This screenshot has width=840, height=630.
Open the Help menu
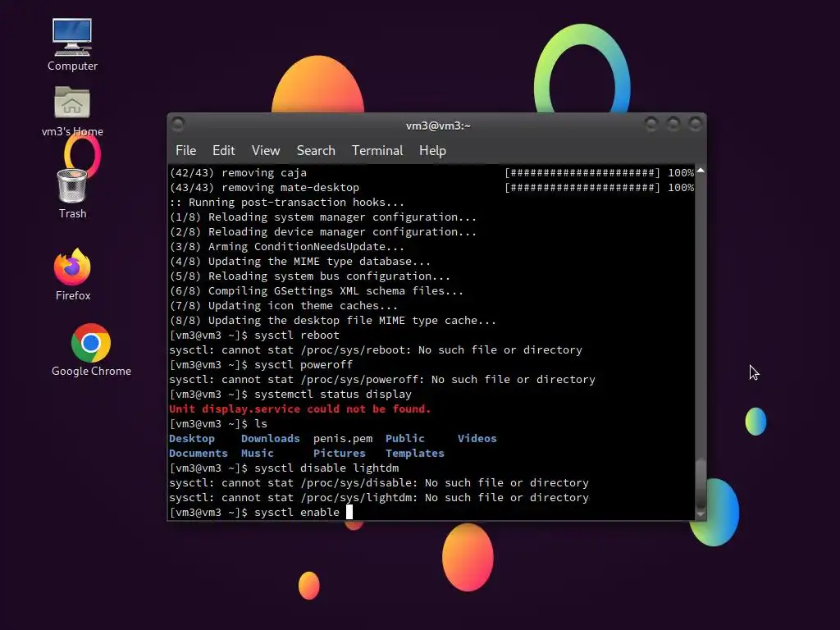pyautogui.click(x=432, y=151)
